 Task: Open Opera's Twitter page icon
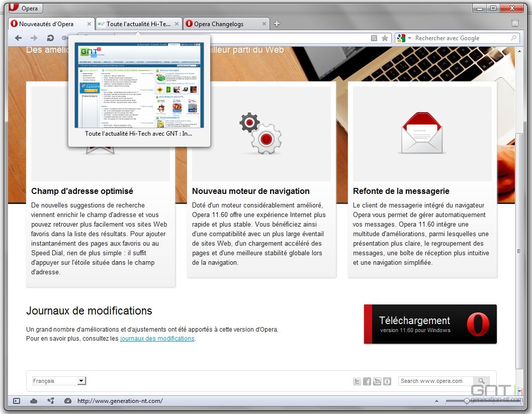(x=357, y=381)
